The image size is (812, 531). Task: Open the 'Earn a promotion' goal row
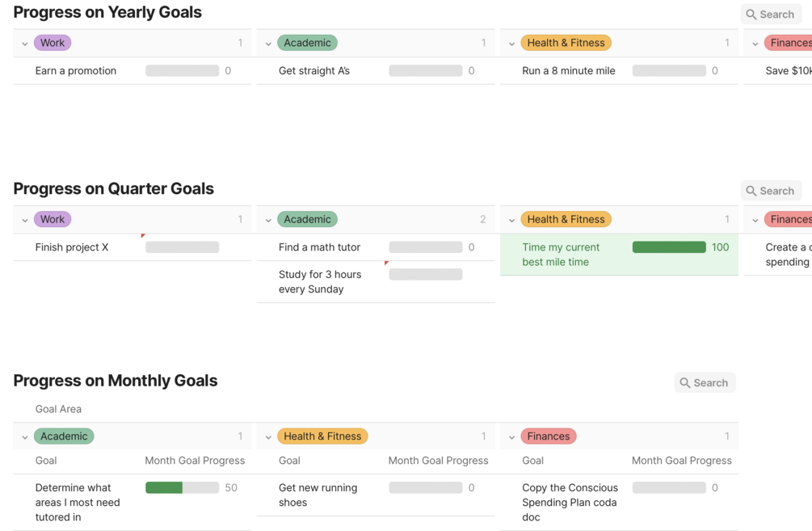(76, 71)
